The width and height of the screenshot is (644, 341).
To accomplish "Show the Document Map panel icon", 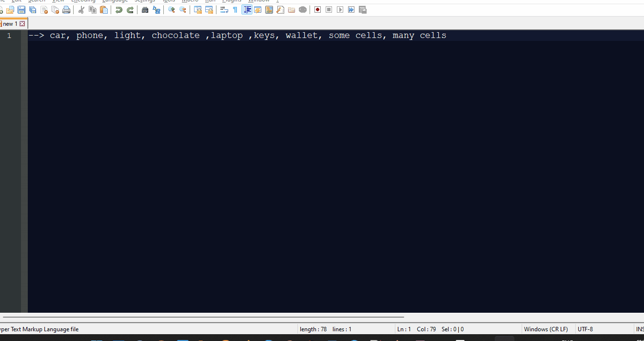I will [x=269, y=10].
